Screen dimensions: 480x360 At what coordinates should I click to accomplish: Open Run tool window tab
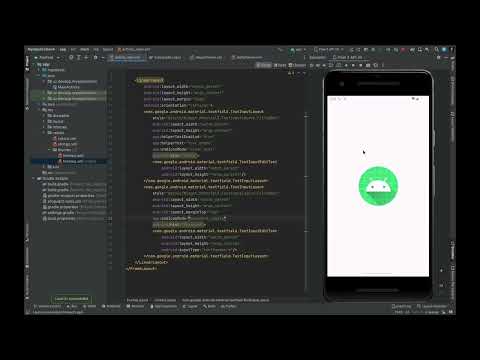click(72, 306)
